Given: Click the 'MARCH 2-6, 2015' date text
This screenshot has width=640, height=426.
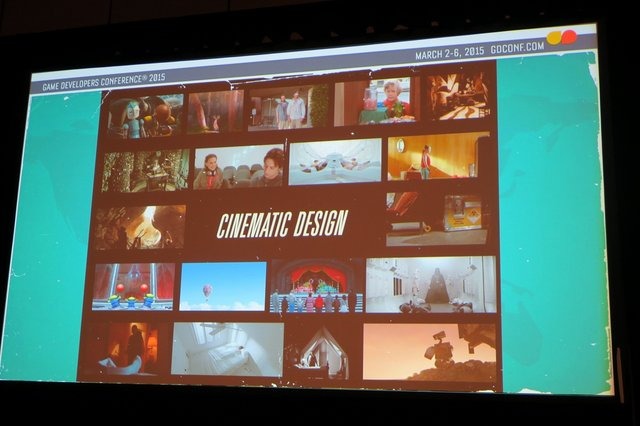Looking at the screenshot, I should coord(449,53).
